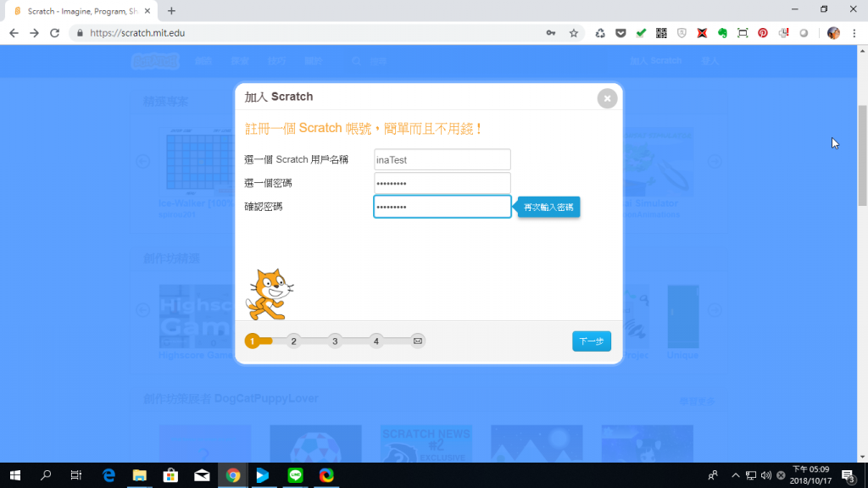Click the featured projects right arrow

[715, 162]
